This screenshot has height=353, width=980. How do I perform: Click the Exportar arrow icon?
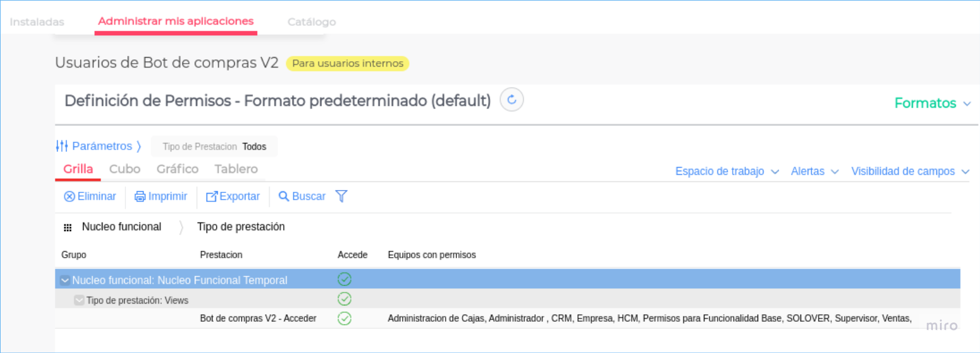click(211, 197)
